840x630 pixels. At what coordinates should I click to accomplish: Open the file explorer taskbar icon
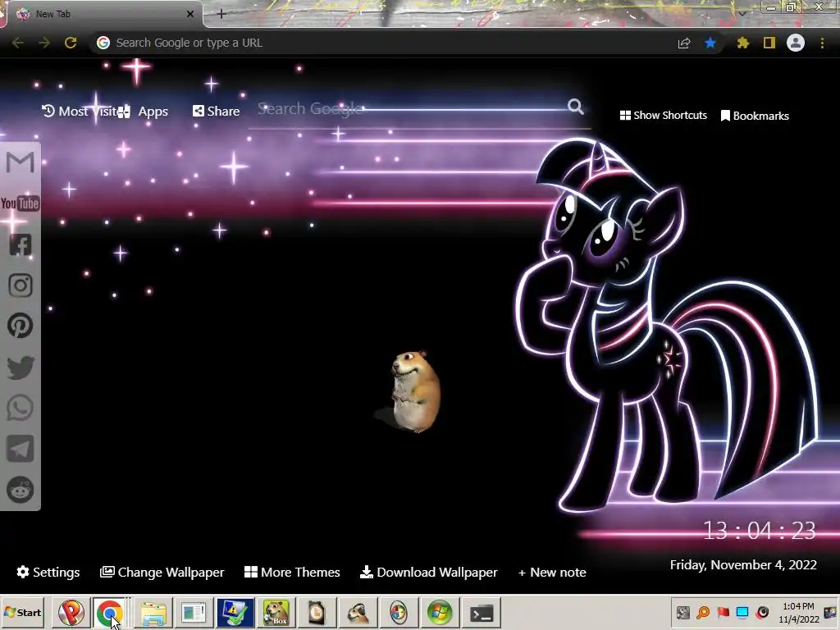pyautogui.click(x=153, y=612)
